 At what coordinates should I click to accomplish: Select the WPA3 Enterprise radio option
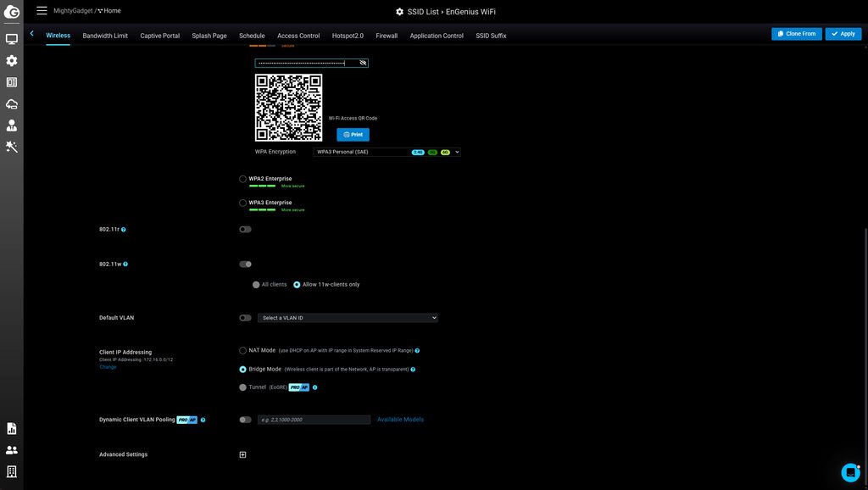pos(242,203)
